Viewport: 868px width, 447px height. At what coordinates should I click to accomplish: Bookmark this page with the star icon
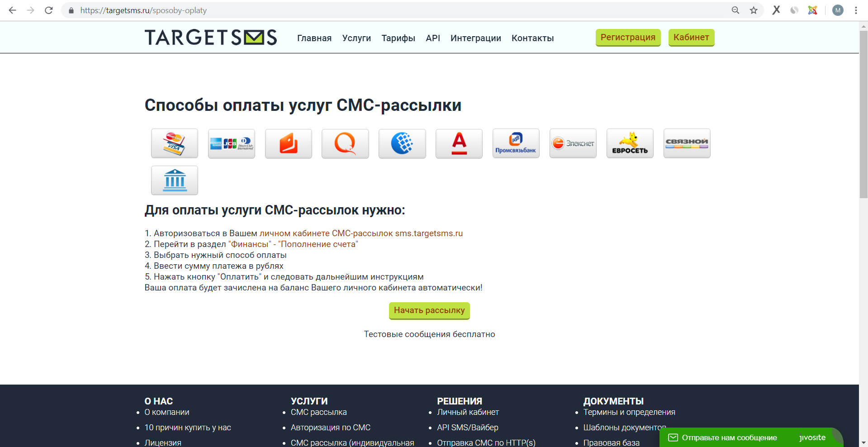[x=754, y=10]
